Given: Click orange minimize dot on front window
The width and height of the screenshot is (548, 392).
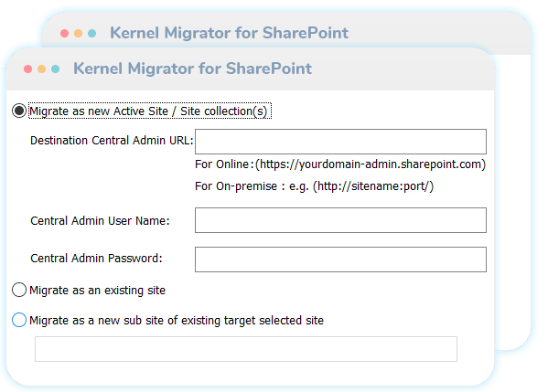Looking at the screenshot, I should coord(41,69).
